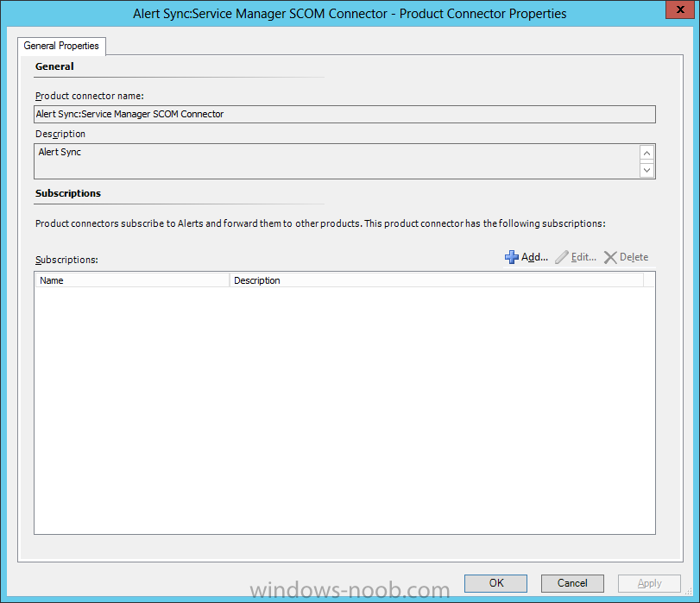The width and height of the screenshot is (700, 603).
Task: Click the 'Subscriptions:' list label
Action: coord(67,260)
